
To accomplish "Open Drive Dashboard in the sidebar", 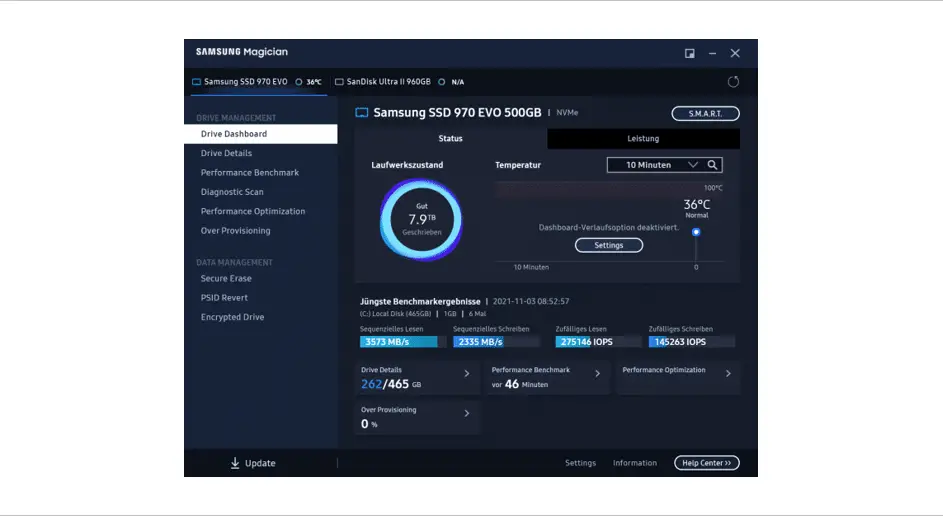I will (x=260, y=134).
